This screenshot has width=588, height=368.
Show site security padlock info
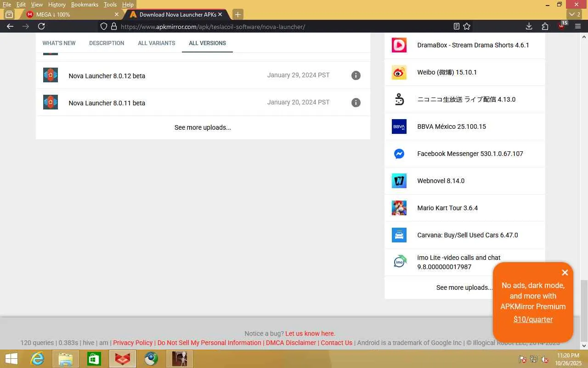[x=114, y=26]
